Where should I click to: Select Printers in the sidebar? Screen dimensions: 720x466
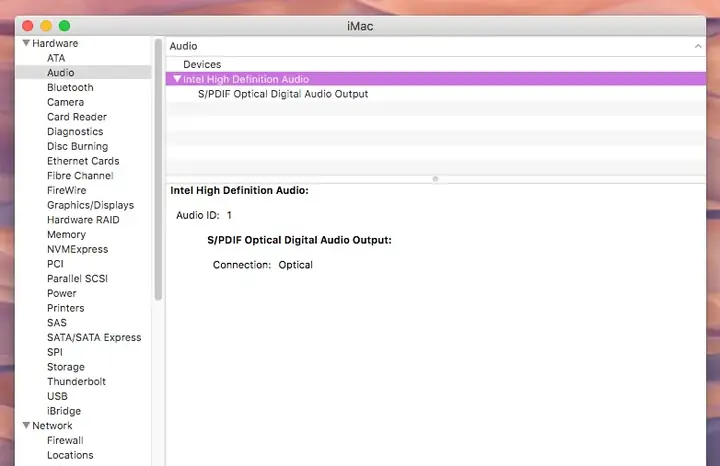tap(66, 308)
